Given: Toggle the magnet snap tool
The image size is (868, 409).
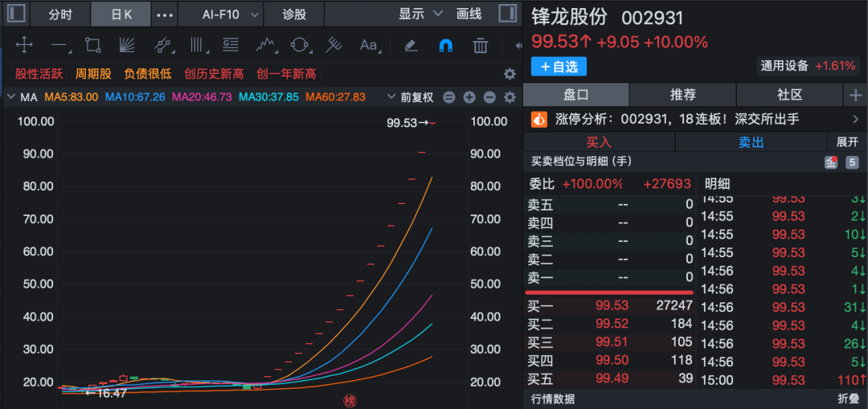Looking at the screenshot, I should [445, 45].
